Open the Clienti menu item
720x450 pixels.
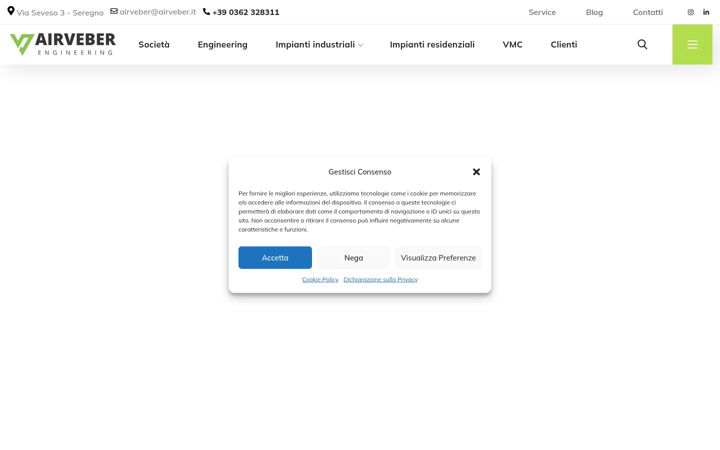[564, 45]
